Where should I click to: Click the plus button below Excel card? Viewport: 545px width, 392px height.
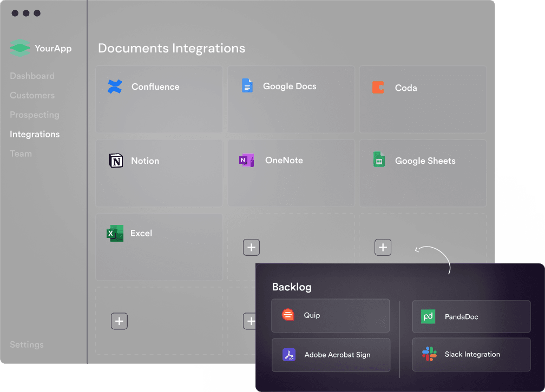tap(120, 321)
